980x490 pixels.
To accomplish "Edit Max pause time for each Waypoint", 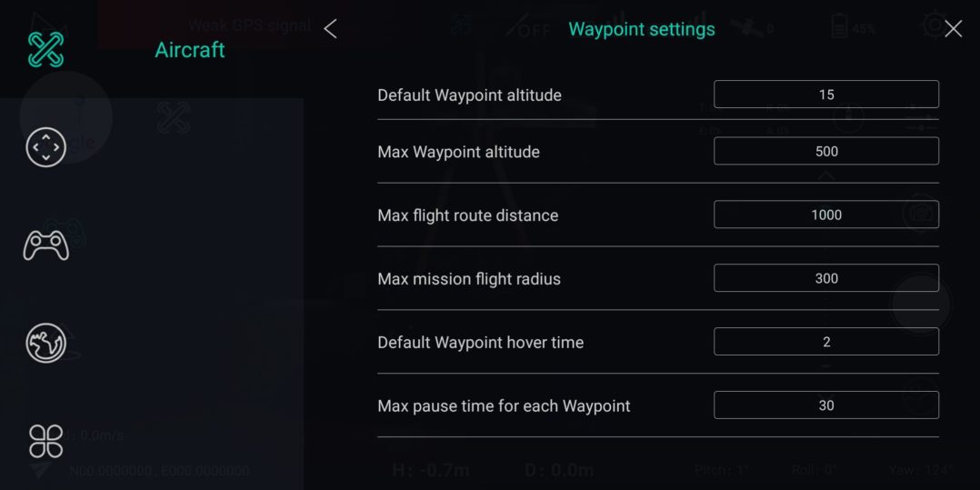I will [x=825, y=405].
